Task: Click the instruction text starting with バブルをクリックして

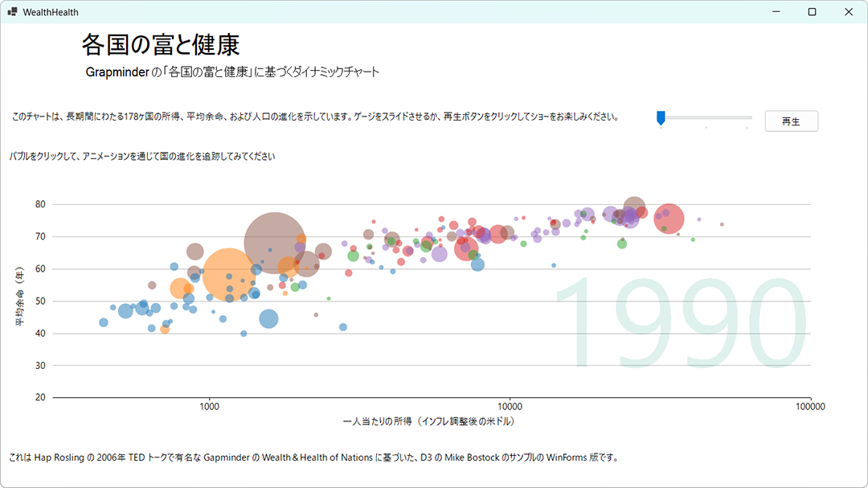Action: (142, 157)
